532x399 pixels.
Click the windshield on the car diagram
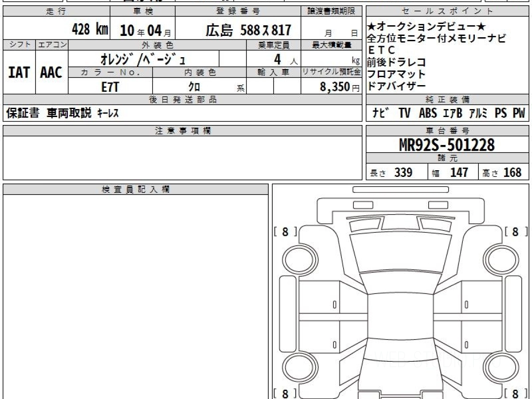(401, 283)
